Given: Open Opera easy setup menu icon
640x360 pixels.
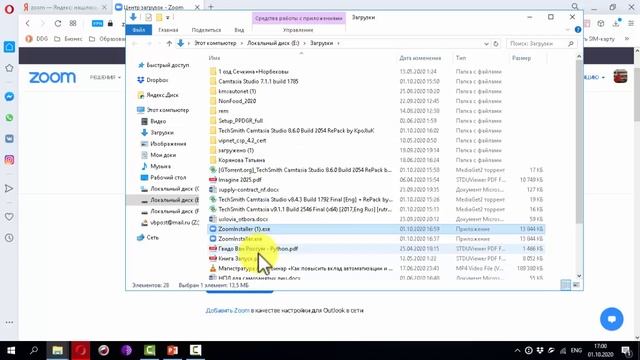Looking at the screenshot, I should [632, 23].
